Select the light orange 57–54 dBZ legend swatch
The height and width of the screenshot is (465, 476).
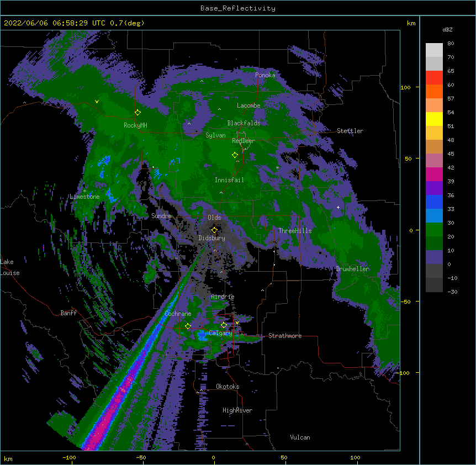tap(434, 105)
